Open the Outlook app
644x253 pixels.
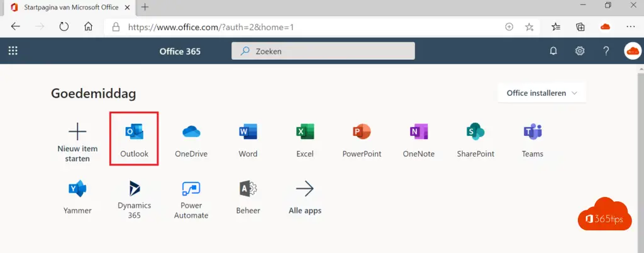(x=134, y=138)
